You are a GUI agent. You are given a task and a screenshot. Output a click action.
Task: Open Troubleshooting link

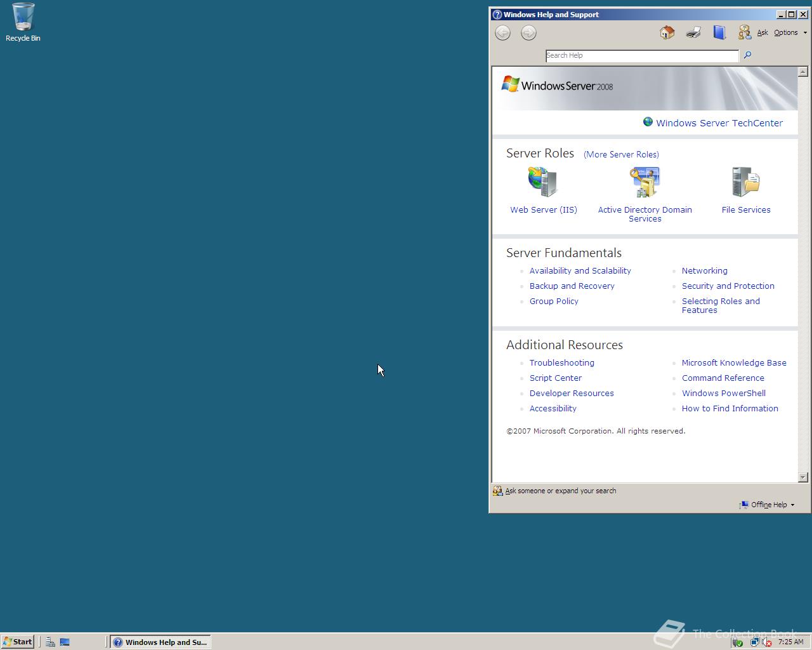point(562,362)
